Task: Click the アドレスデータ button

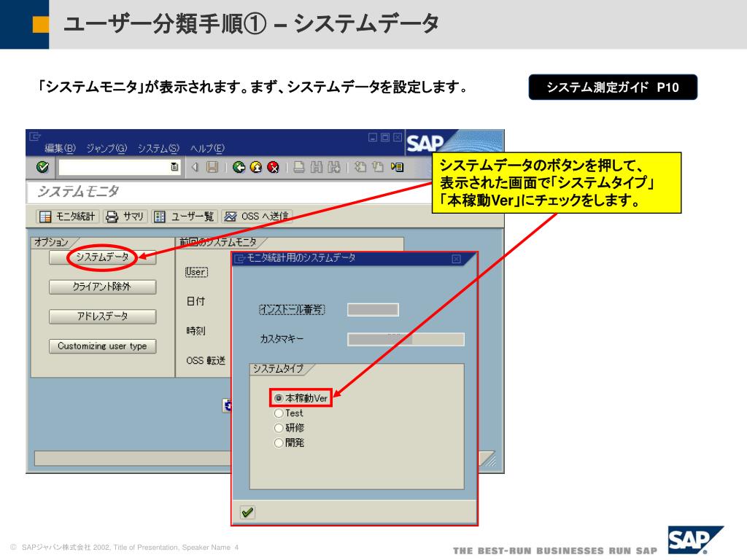Action: tap(102, 316)
